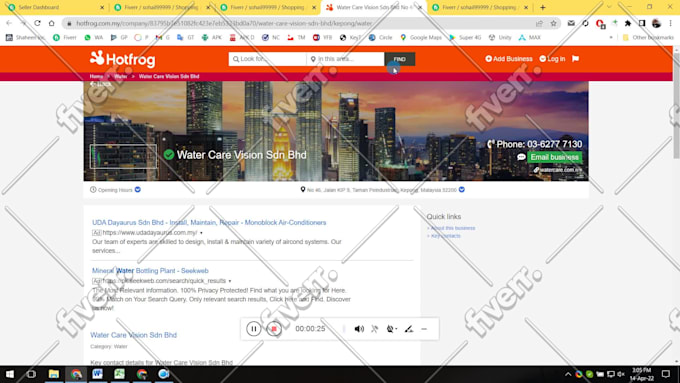Show hidden system tray icons

pos(568,374)
